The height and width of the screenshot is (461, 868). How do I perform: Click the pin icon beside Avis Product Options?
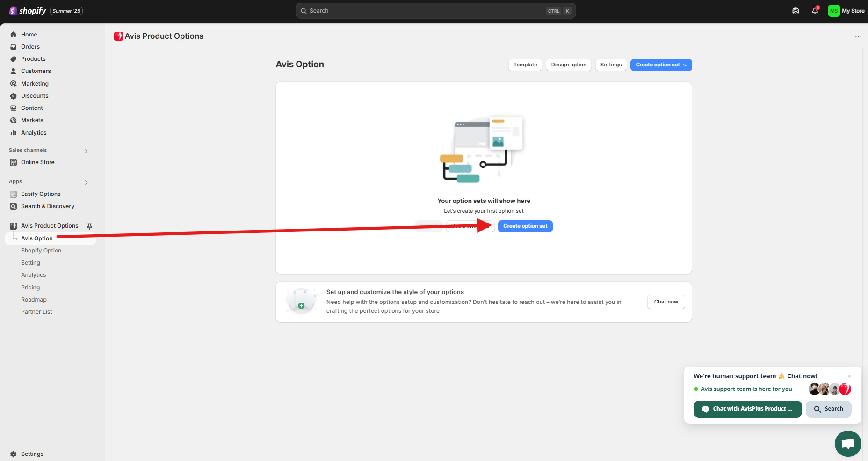point(89,226)
